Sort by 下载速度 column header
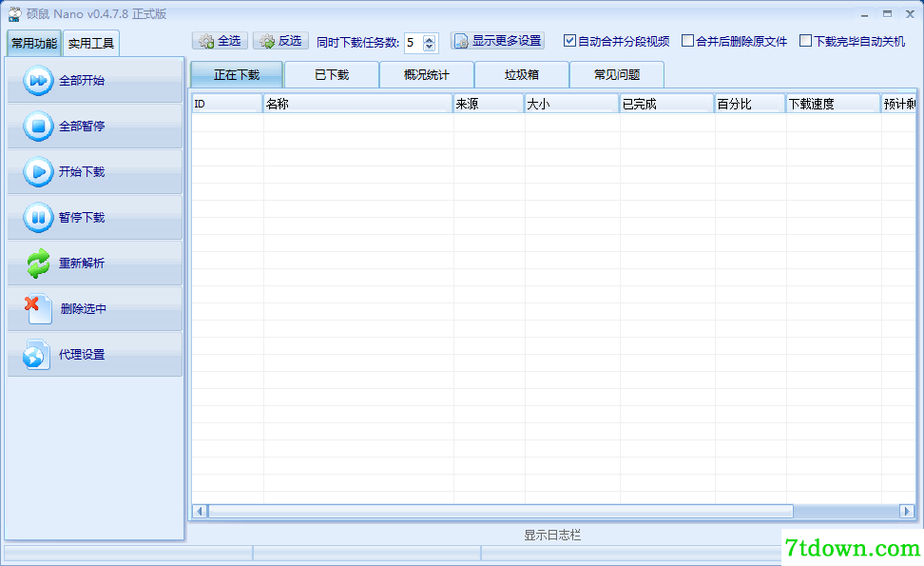 click(834, 104)
